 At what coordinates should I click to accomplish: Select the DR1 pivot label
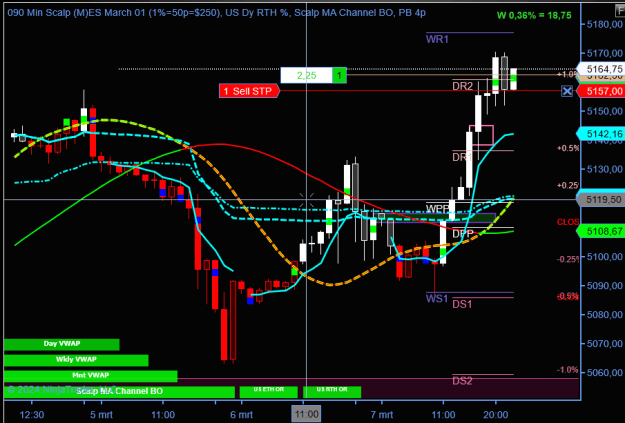click(x=462, y=157)
